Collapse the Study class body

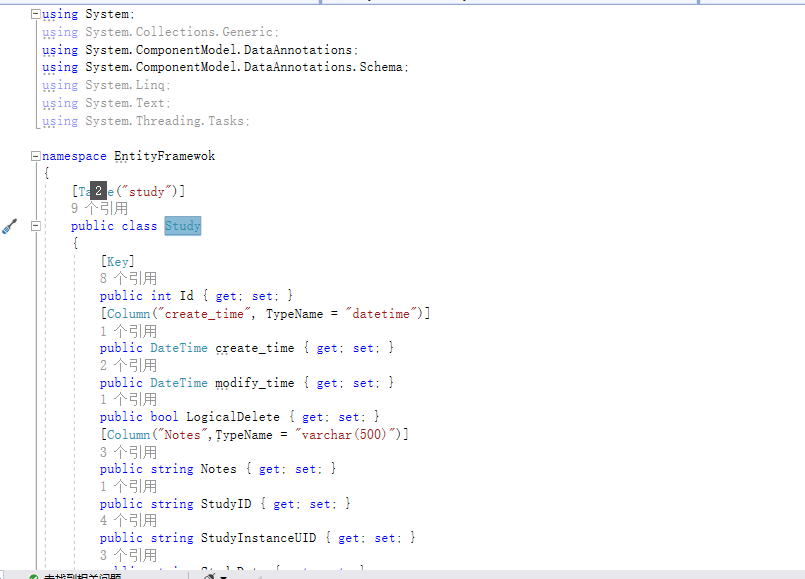click(34, 226)
